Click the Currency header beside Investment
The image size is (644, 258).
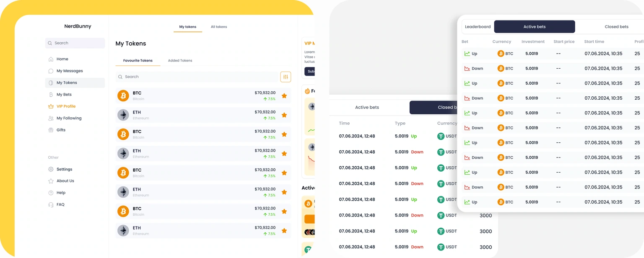pos(502,41)
